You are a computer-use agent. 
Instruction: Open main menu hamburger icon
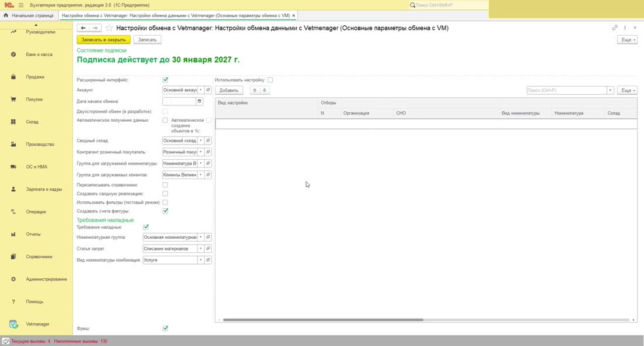coord(21,5)
